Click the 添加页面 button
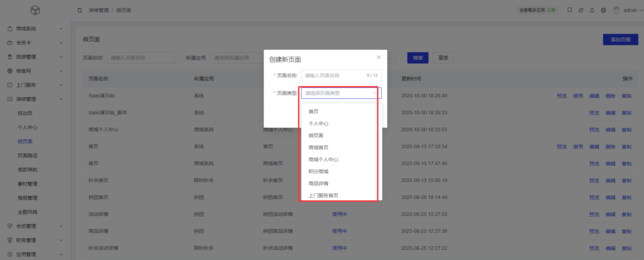The image size is (644, 260). 620,40
